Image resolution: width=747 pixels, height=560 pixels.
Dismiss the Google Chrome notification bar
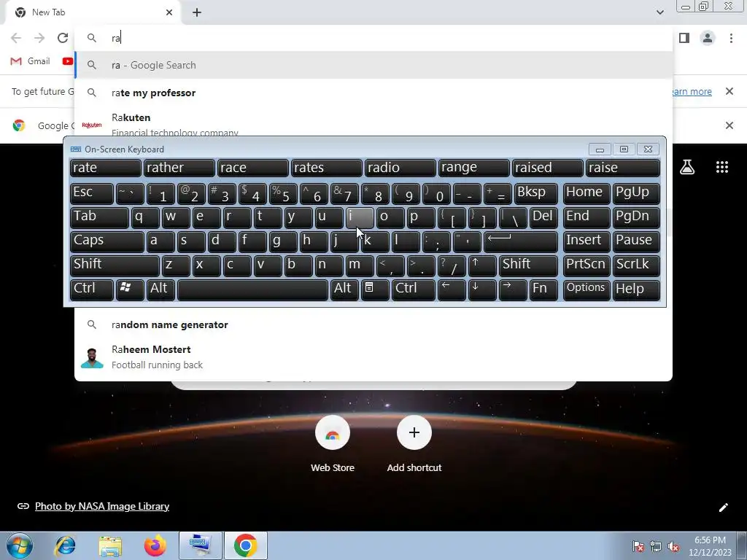click(x=729, y=125)
